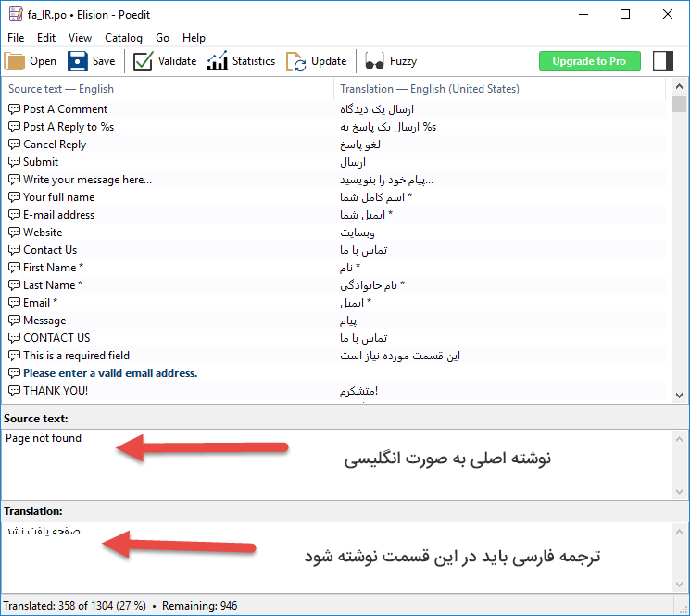The width and height of the screenshot is (690, 616).
Task: Click the 'Page not found' source text
Action: point(44,438)
